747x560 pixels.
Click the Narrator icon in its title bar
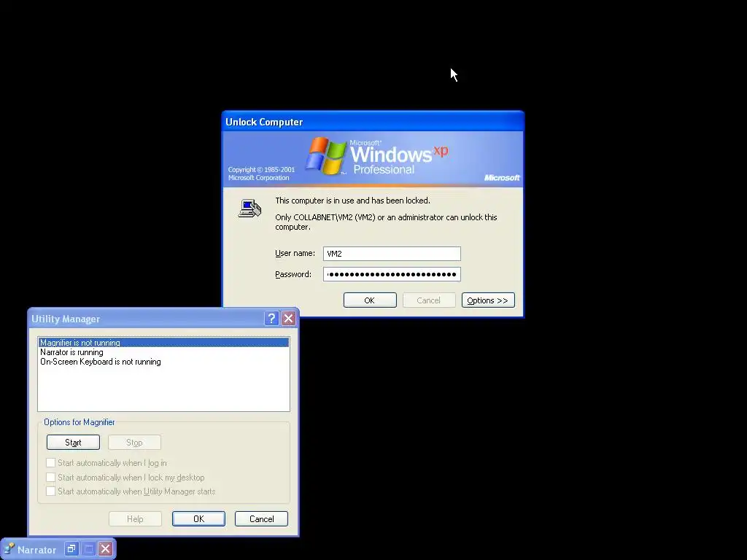tap(9, 549)
